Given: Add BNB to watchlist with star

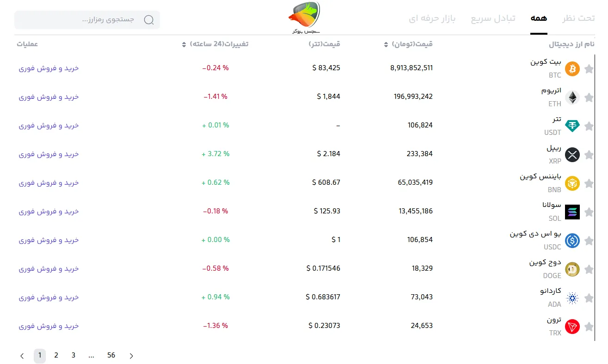Looking at the screenshot, I should click(589, 184).
